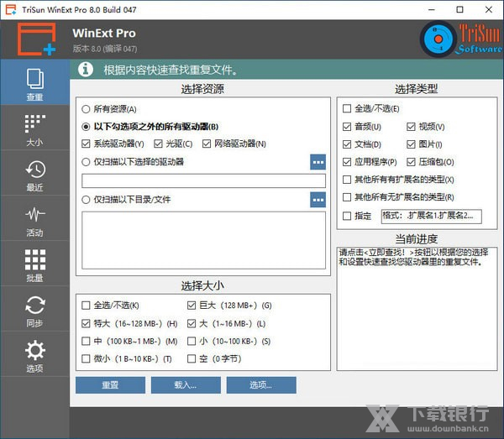Click the selected drives text field
The width and height of the screenshot is (504, 439).
click(x=203, y=180)
